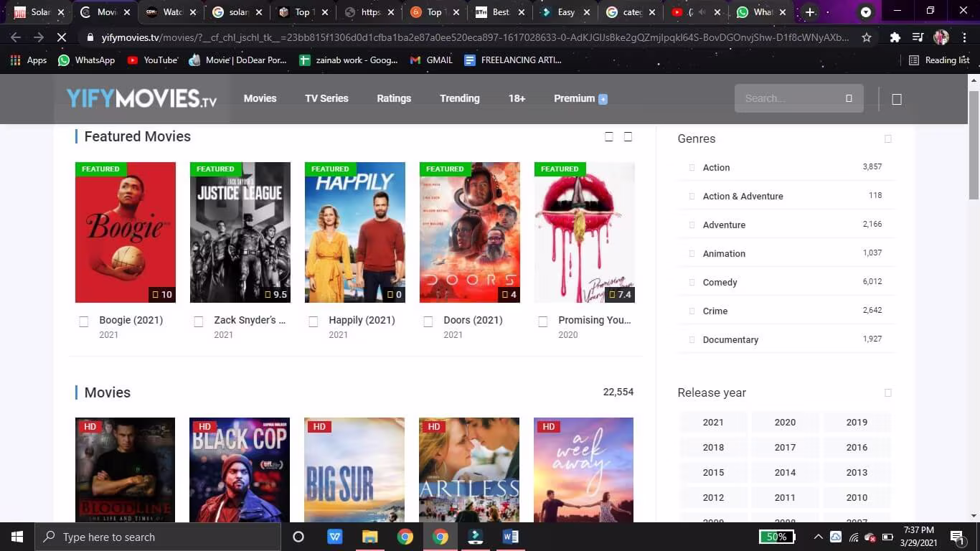Open the Chrome extensions puzzle icon
Image resolution: width=980 pixels, height=551 pixels.
click(x=895, y=37)
